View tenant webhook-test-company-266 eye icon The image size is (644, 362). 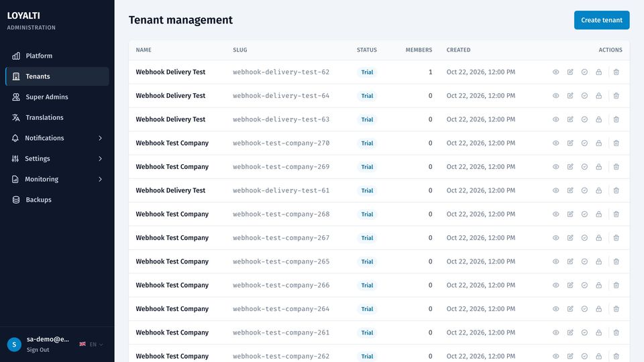point(555,286)
